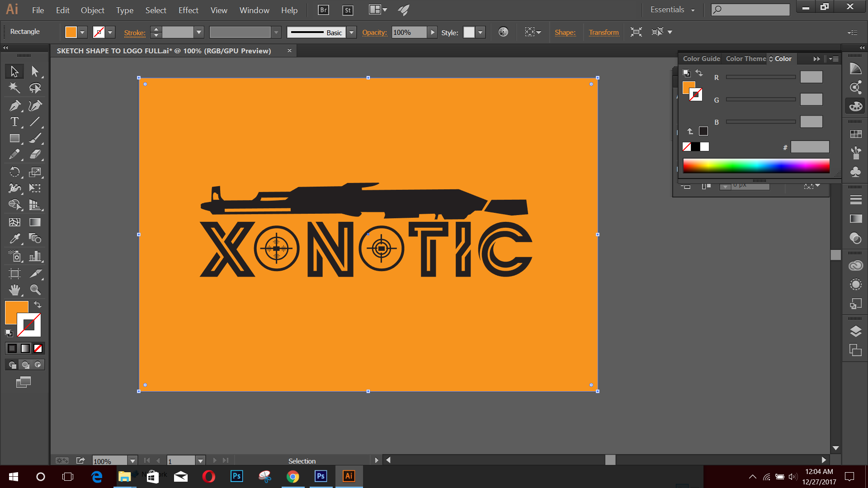The image size is (868, 488).
Task: Switch to the Color Guide tab
Action: tap(701, 59)
